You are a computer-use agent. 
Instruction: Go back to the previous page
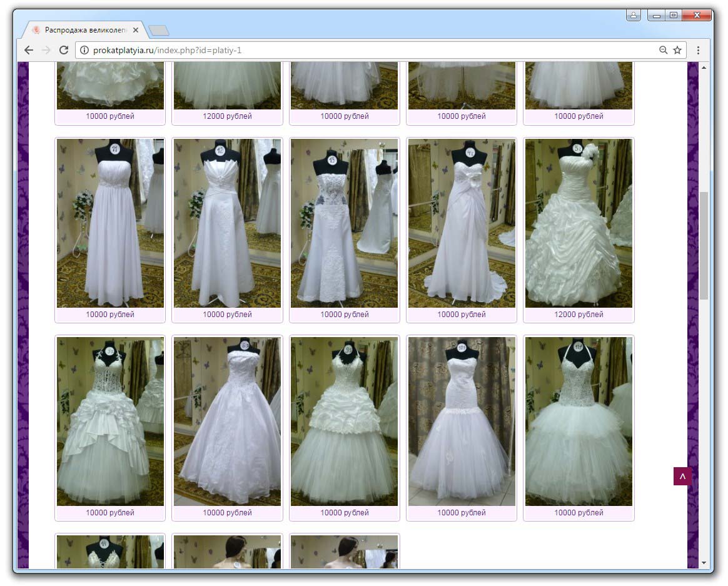coord(29,50)
